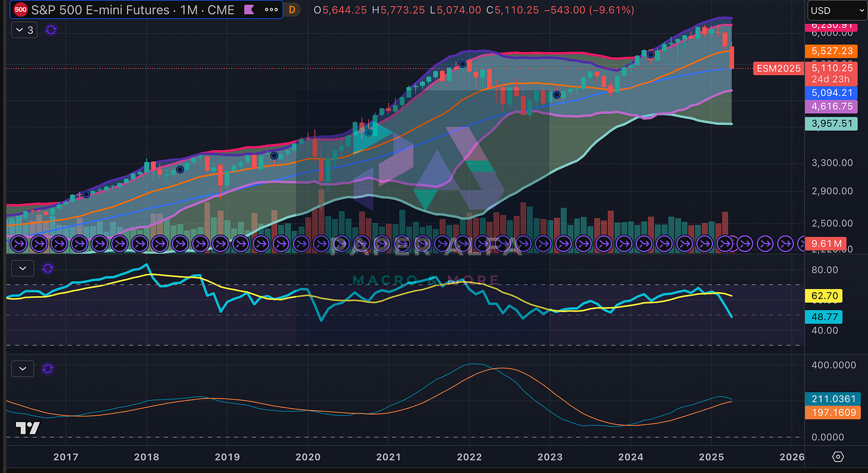Click the 2023 label on time axis
The height and width of the screenshot is (473, 868).
pos(550,457)
